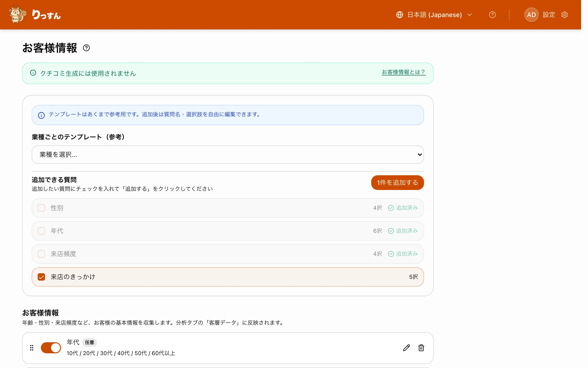This screenshot has height=368, width=588.
Task: Click the 5択 count in 来店のきっかけ row
Action: (x=413, y=277)
